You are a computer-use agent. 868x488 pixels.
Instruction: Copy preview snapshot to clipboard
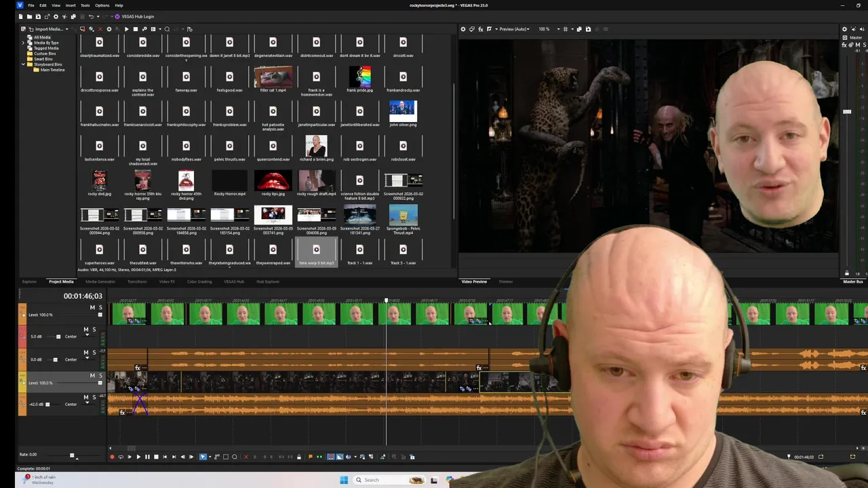click(x=579, y=29)
